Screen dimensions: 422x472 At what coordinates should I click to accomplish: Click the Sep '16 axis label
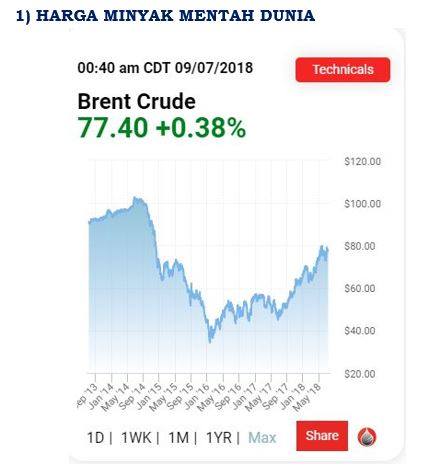tap(228, 397)
